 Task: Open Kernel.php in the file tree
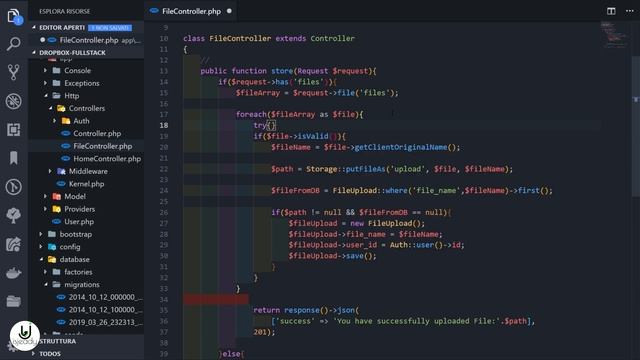click(x=86, y=184)
